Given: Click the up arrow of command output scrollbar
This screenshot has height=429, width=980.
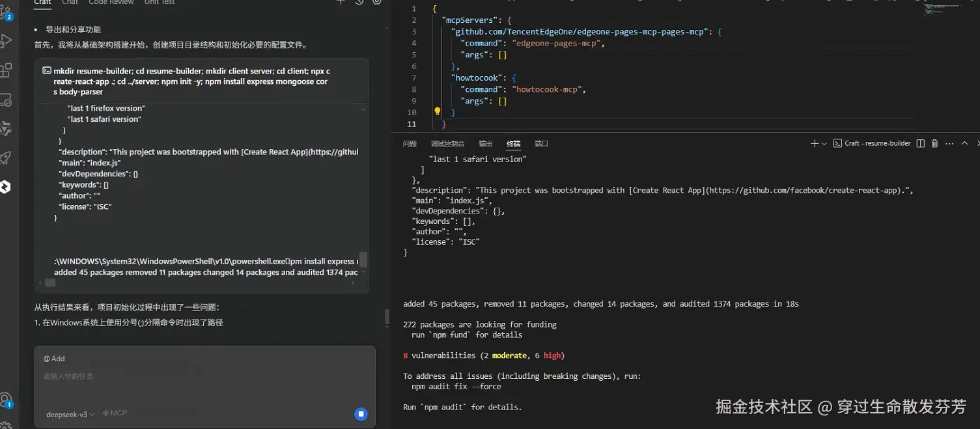Looking at the screenshot, I should coord(363,109).
